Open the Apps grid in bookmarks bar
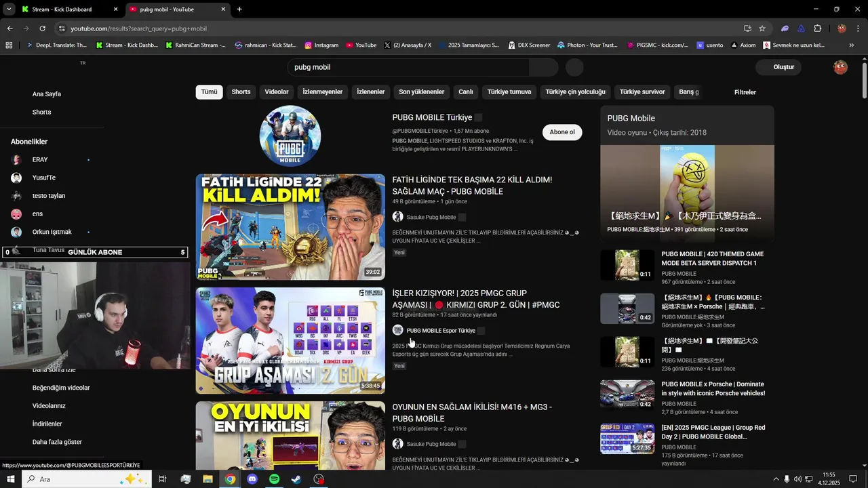The image size is (868, 488). [9, 45]
